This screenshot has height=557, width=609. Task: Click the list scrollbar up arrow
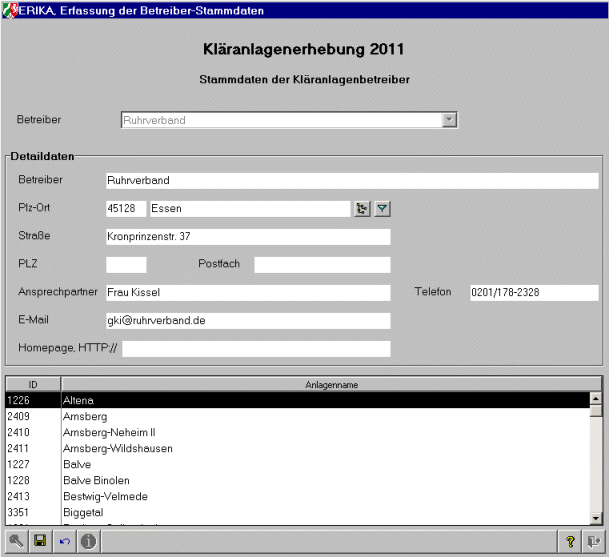point(596,398)
